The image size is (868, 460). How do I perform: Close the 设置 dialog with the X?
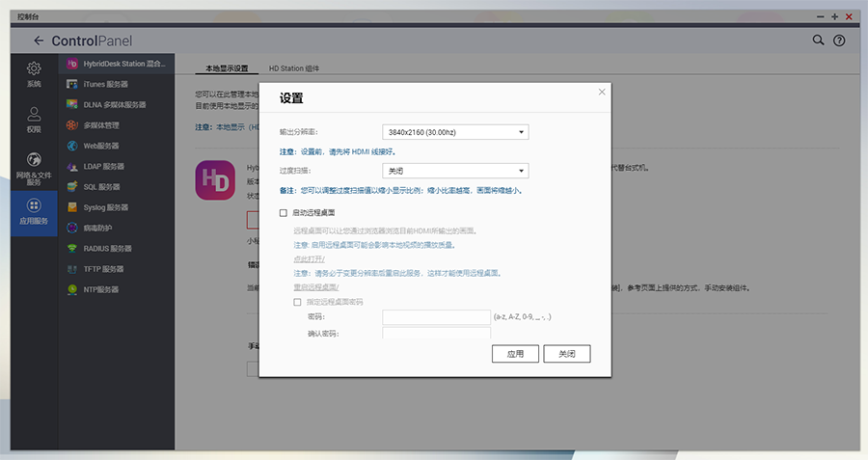[x=602, y=92]
